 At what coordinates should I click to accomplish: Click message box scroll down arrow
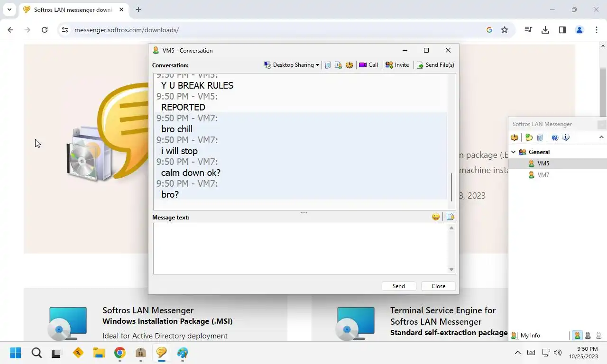click(x=451, y=270)
